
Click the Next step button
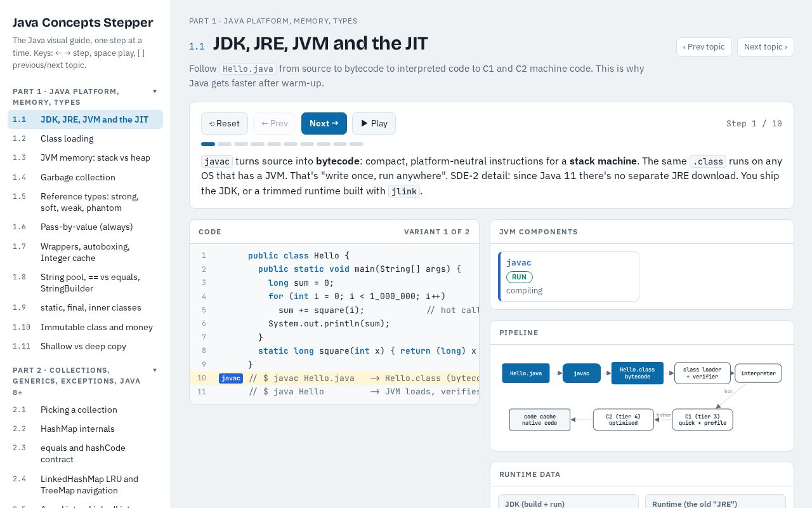coord(324,123)
